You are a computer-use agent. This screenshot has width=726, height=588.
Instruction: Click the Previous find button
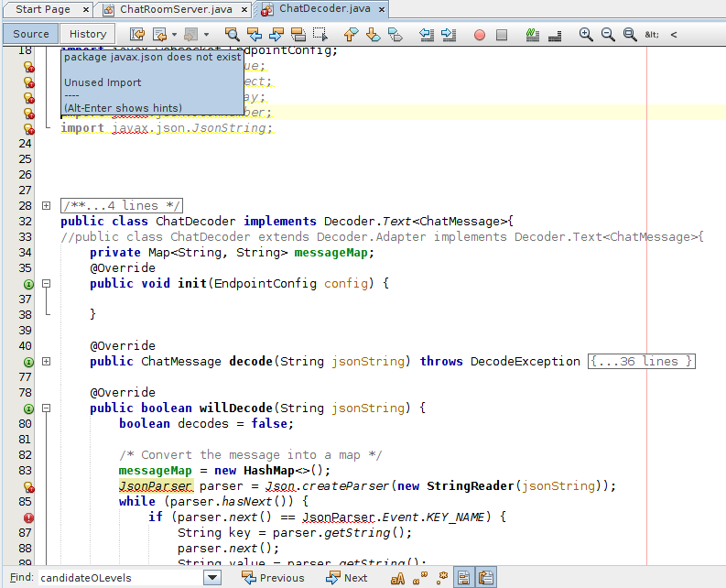point(273,578)
